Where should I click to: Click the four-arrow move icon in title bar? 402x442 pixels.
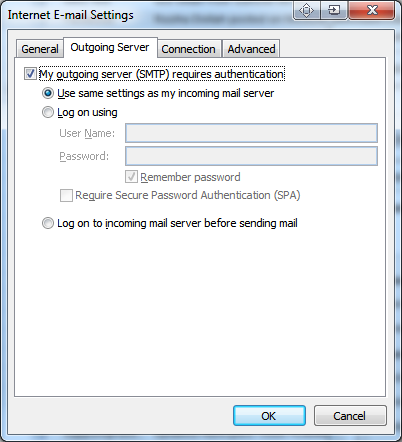[306, 11]
